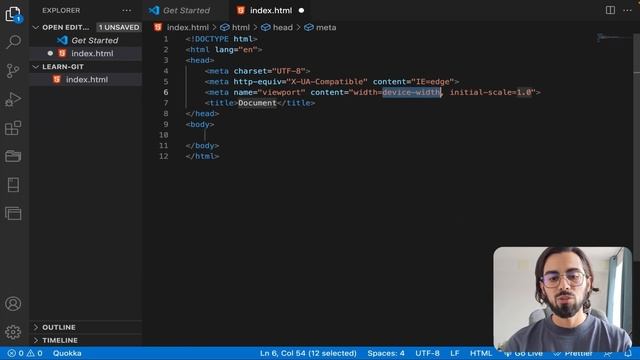Viewport: 640px width, 360px height.
Task: Open errors and warnings status indicator
Action: (x=25, y=353)
